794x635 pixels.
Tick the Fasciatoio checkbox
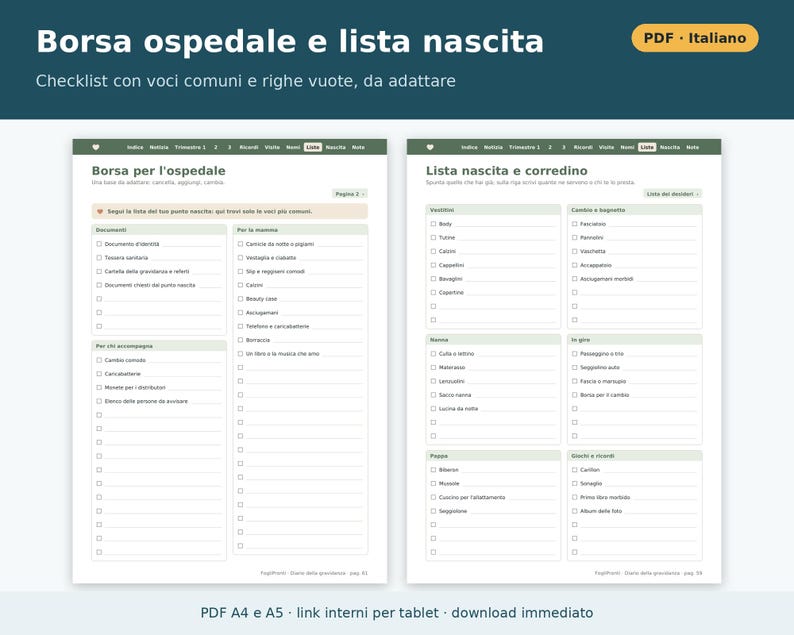point(575,224)
